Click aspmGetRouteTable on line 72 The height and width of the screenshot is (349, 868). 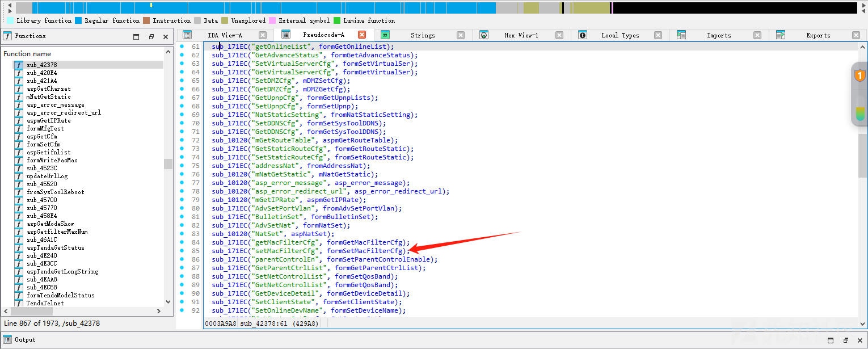(357, 140)
